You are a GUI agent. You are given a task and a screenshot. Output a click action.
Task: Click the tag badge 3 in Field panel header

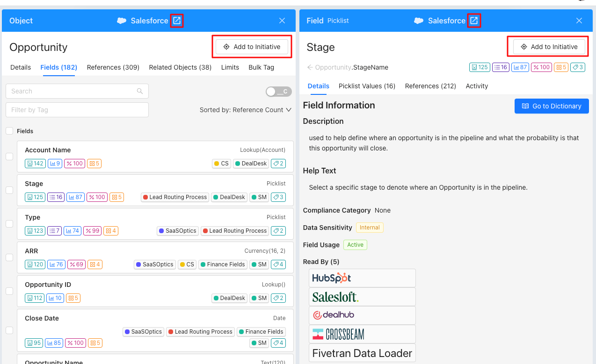578,67
